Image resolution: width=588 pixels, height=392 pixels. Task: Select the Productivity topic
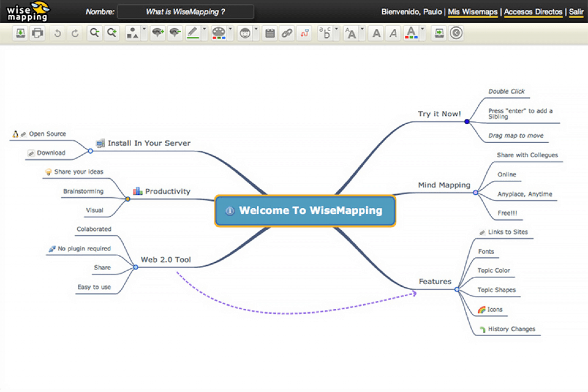click(x=168, y=191)
